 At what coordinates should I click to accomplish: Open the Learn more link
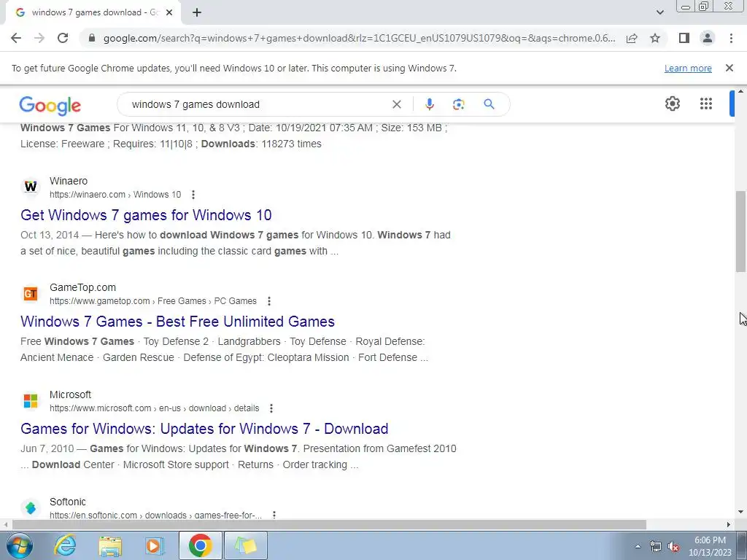pos(688,69)
